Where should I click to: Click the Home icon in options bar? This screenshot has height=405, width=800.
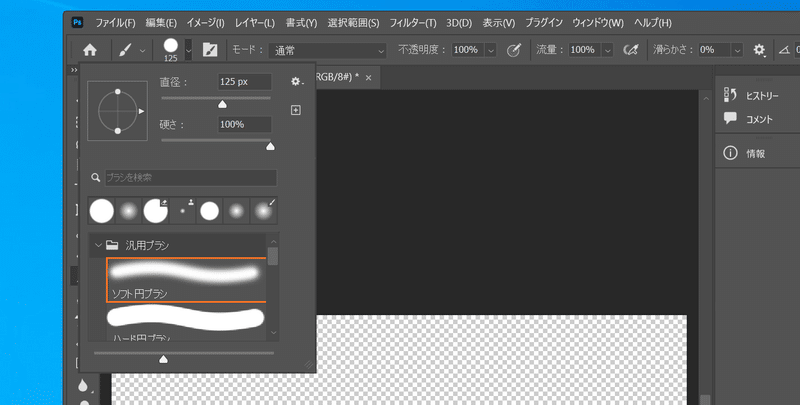(90, 50)
